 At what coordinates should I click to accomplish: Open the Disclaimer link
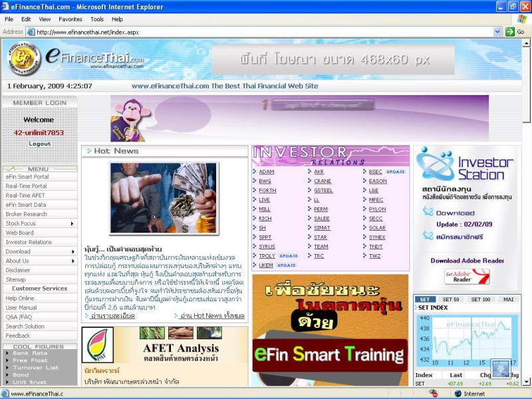(x=18, y=270)
